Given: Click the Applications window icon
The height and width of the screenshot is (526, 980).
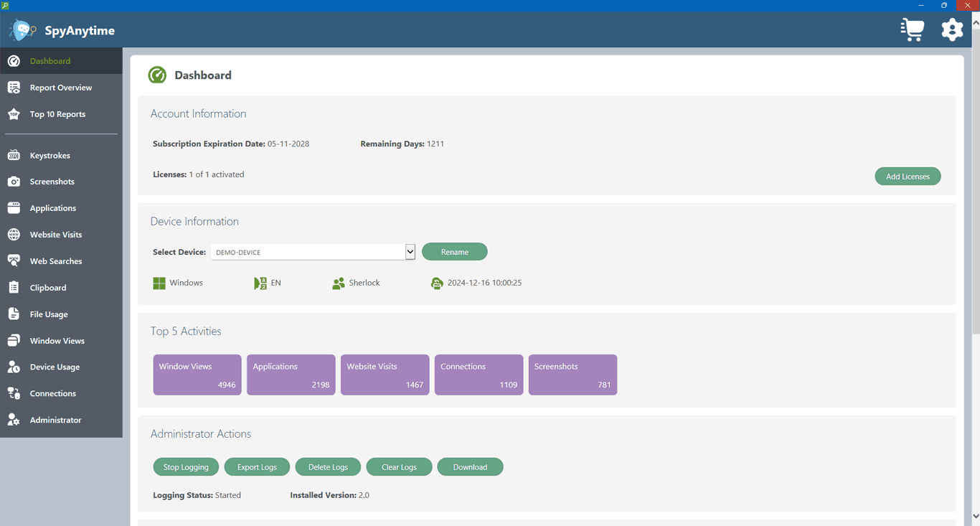Looking at the screenshot, I should coord(14,208).
